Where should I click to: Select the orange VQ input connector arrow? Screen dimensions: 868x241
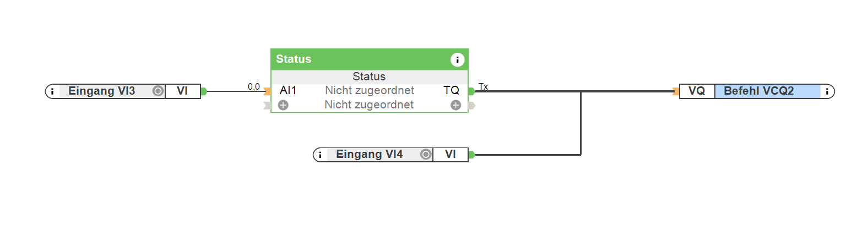(676, 91)
